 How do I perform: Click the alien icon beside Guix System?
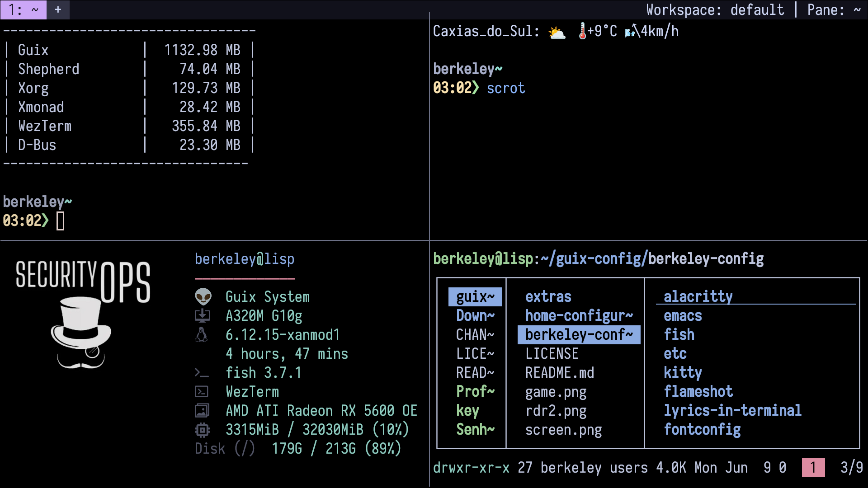click(x=203, y=297)
